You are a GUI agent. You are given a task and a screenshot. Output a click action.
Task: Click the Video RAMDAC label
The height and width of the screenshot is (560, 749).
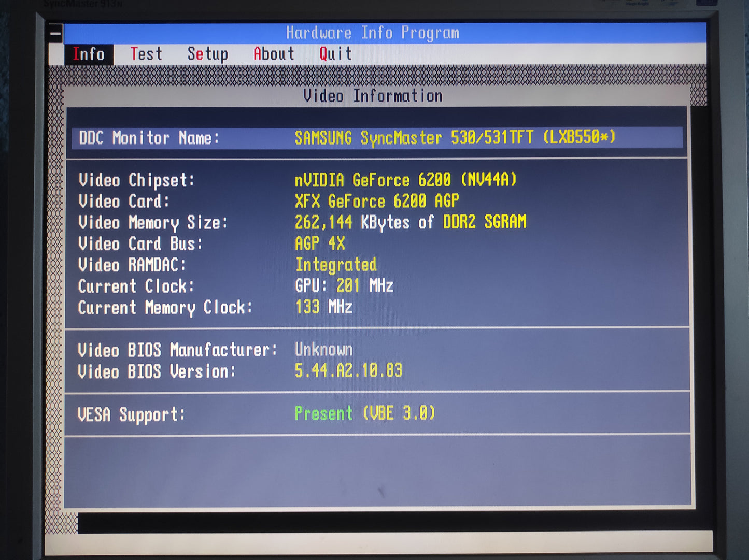click(x=132, y=265)
